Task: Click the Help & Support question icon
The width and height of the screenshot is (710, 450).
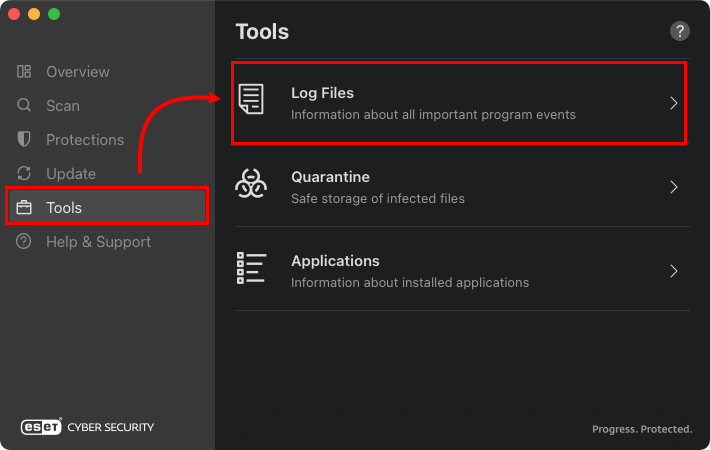Action: click(24, 242)
